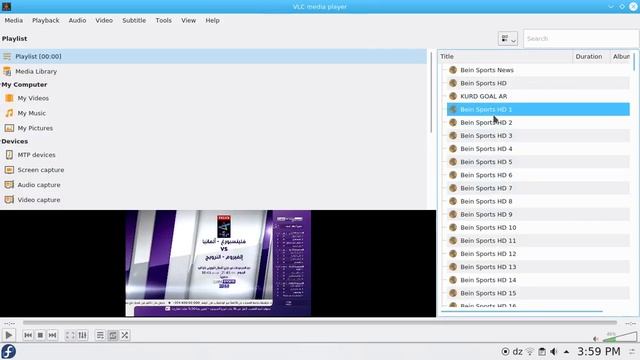Viewport: 640px width, 360px height.
Task: Click the dz keyboard layout indicator
Action: click(518, 351)
